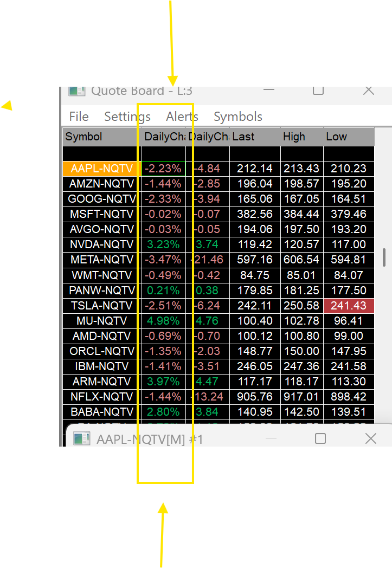This screenshot has width=392, height=568.
Task: Select the MSFT-NQTV symbol
Action: 102,214
